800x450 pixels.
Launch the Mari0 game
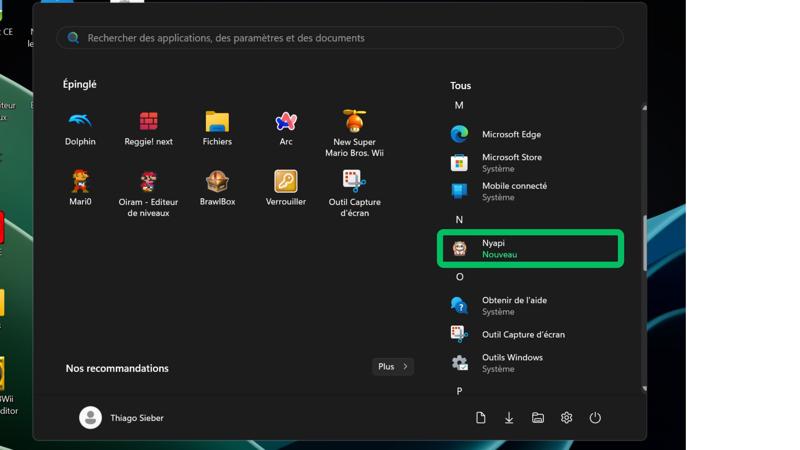tap(80, 187)
